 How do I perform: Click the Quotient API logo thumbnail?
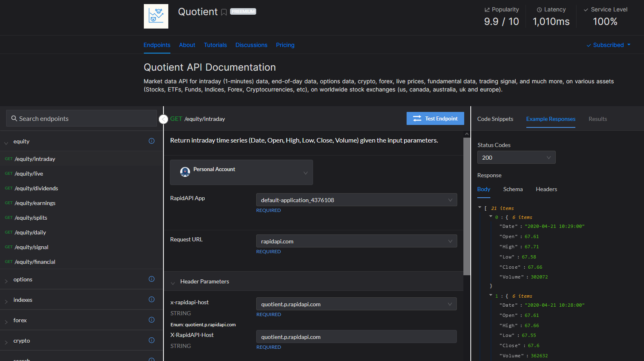(x=156, y=16)
